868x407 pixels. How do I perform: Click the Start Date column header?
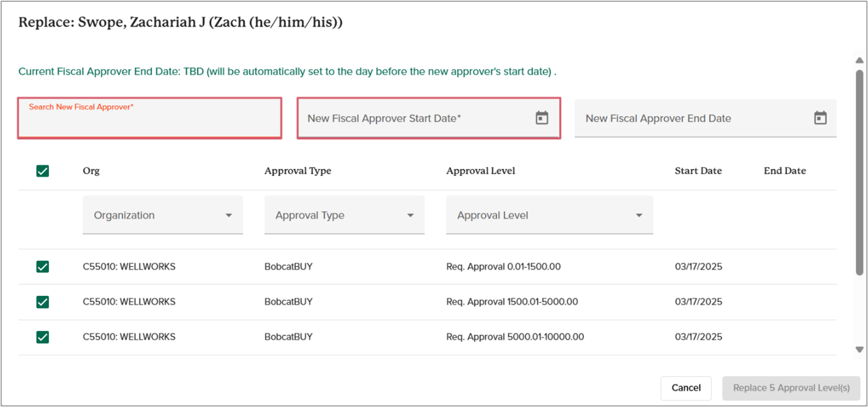(x=698, y=171)
